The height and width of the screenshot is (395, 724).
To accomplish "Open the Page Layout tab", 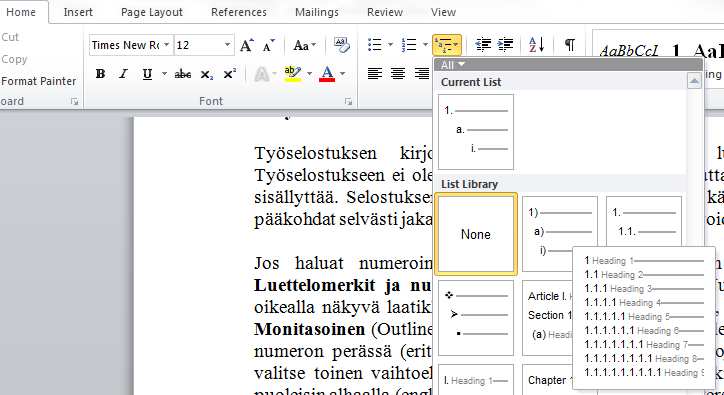I will [152, 12].
